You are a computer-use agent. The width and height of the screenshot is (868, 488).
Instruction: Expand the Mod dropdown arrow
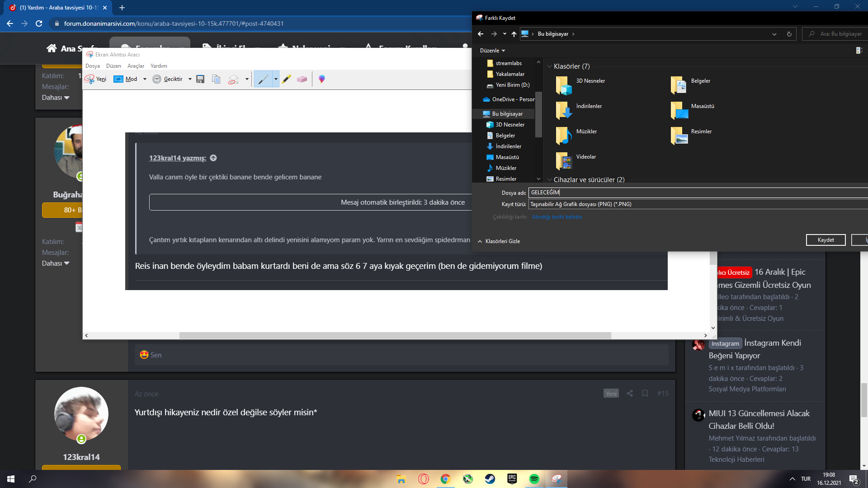pyautogui.click(x=145, y=79)
